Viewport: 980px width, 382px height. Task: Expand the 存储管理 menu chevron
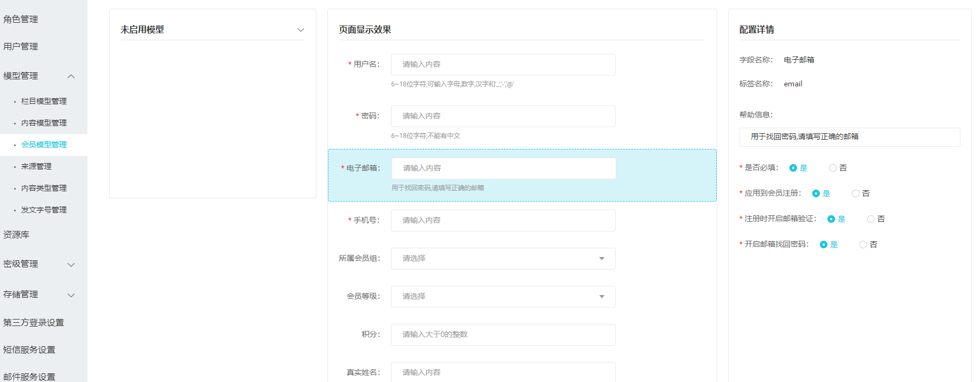point(71,295)
